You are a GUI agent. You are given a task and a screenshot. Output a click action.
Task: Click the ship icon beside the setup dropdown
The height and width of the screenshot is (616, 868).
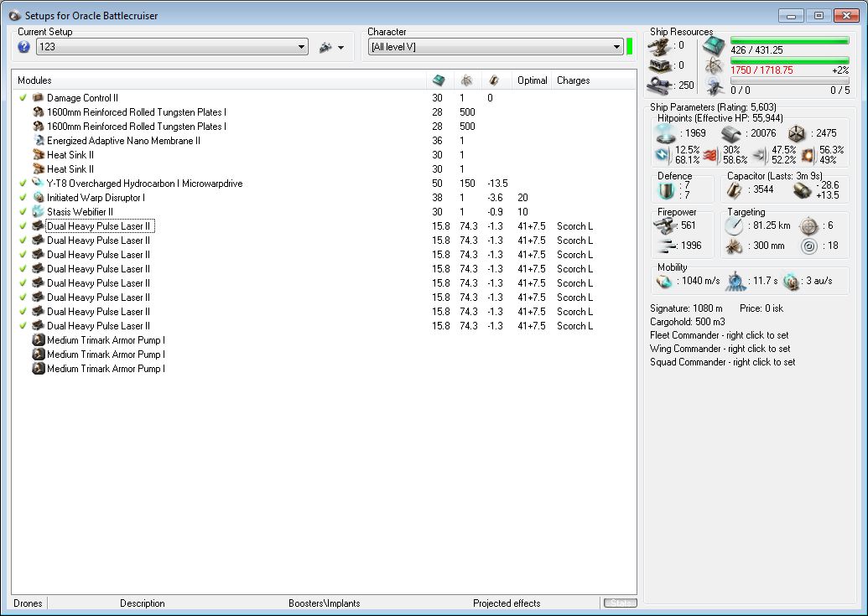point(325,48)
